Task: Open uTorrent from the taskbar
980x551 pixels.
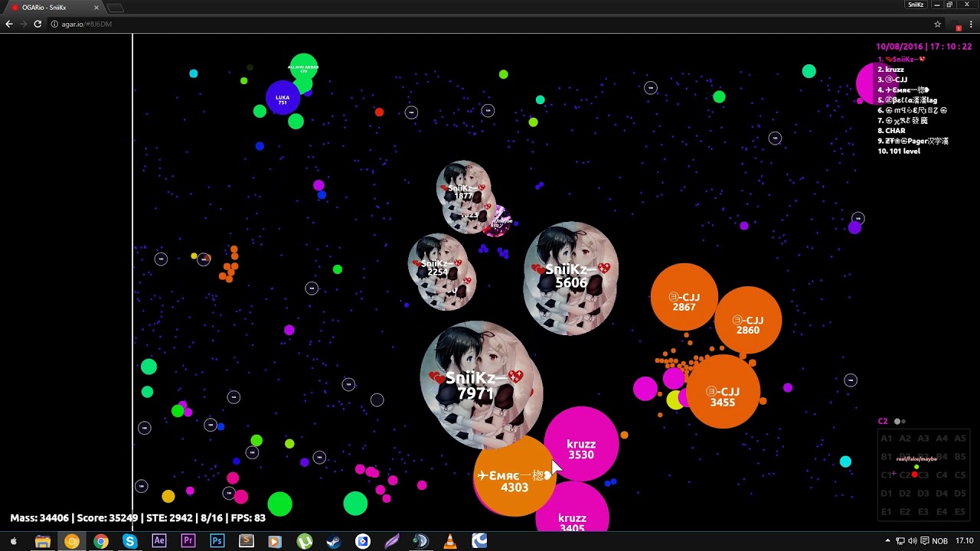Action: [304, 541]
